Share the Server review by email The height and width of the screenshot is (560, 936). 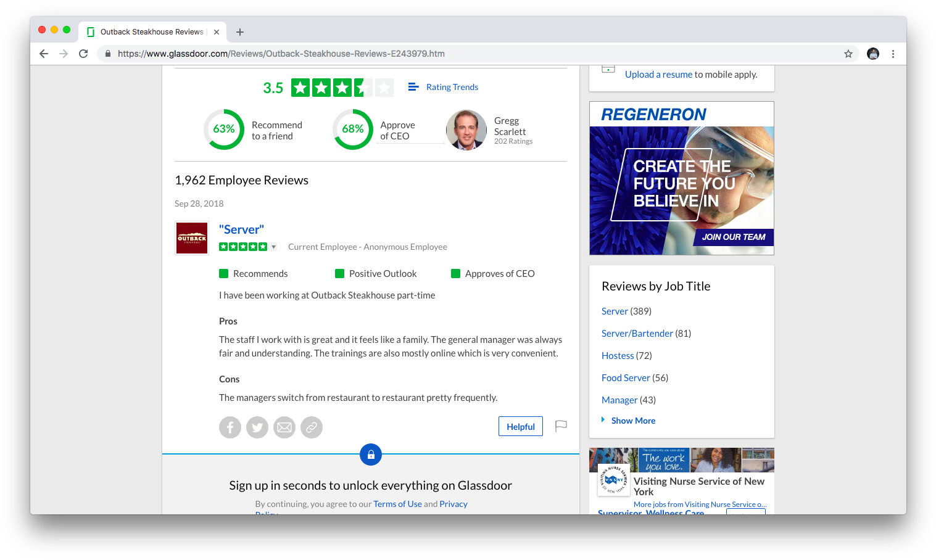point(284,427)
